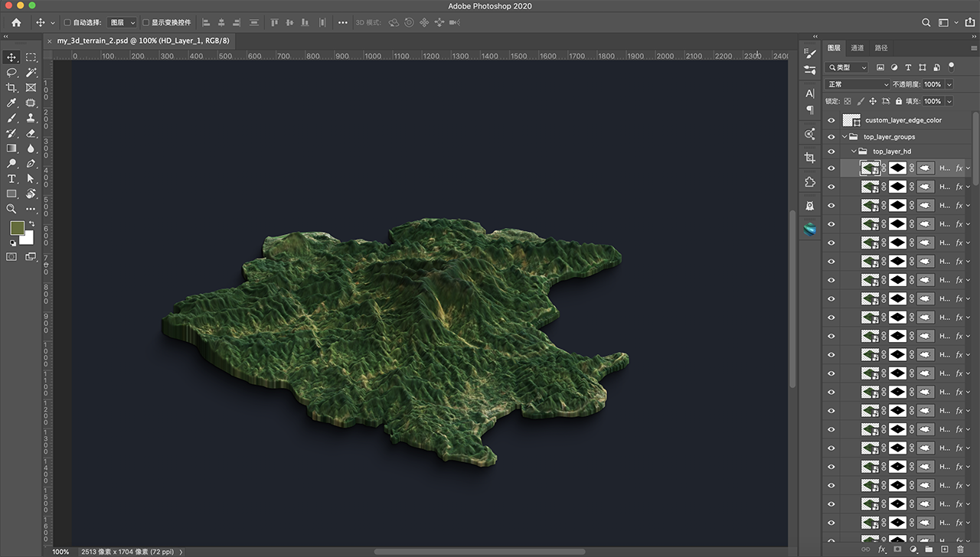Click the 100% zoom level field
Viewport: 980px width, 557px height.
click(x=60, y=552)
